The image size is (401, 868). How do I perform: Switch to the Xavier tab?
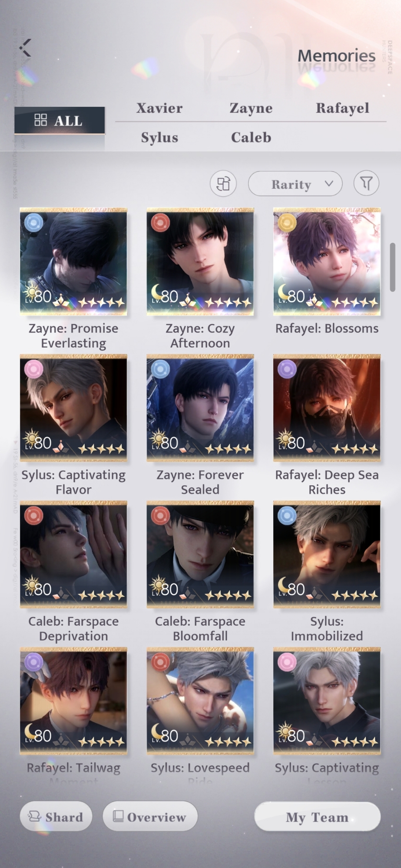click(159, 108)
